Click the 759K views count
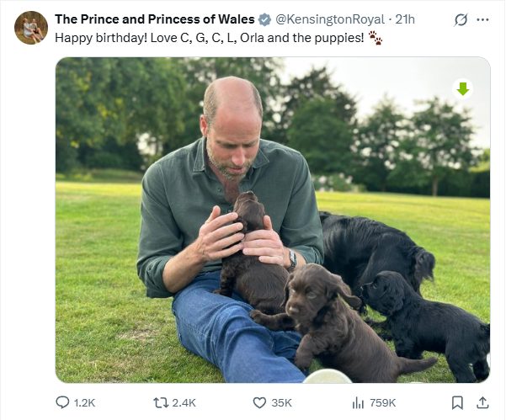Screen dimensions: 506x420 [383, 402]
